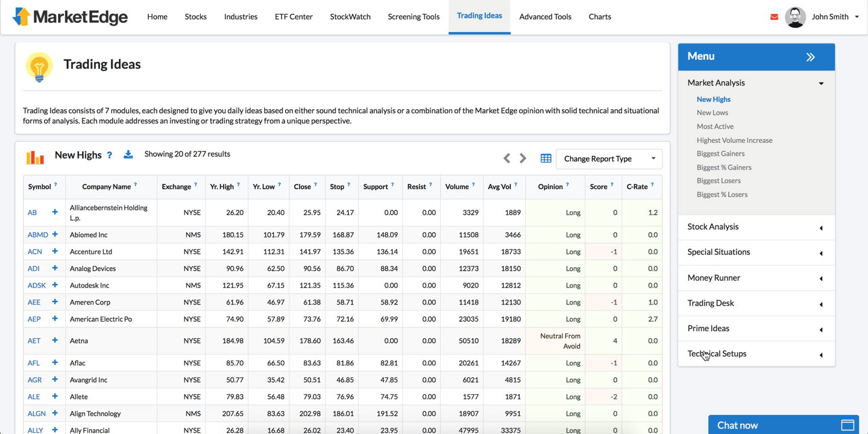The width and height of the screenshot is (868, 434).
Task: Open the AET symbol link
Action: 34,341
